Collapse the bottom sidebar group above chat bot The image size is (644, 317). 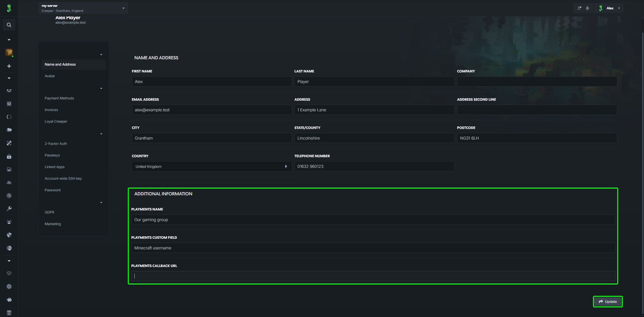(9, 261)
